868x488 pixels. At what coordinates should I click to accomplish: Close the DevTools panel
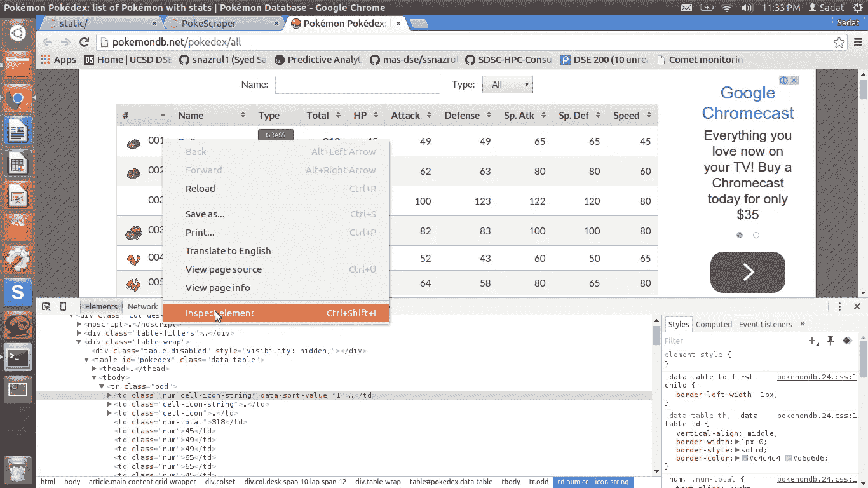[857, 306]
